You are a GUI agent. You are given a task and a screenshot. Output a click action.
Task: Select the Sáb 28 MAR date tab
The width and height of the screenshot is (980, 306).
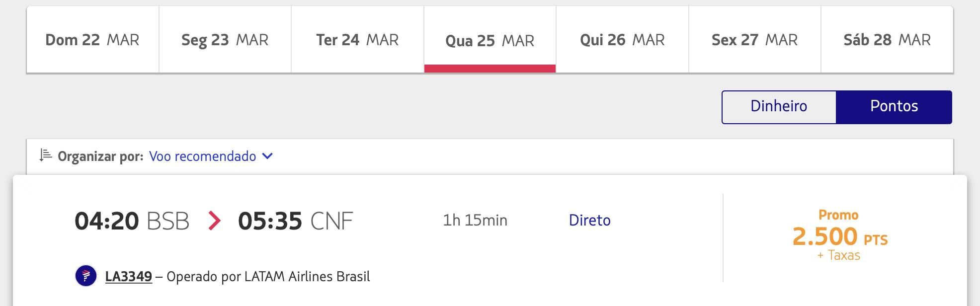pos(887,40)
